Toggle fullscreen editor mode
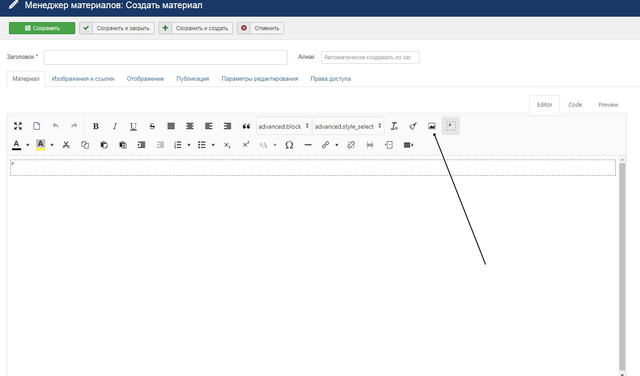 point(18,126)
